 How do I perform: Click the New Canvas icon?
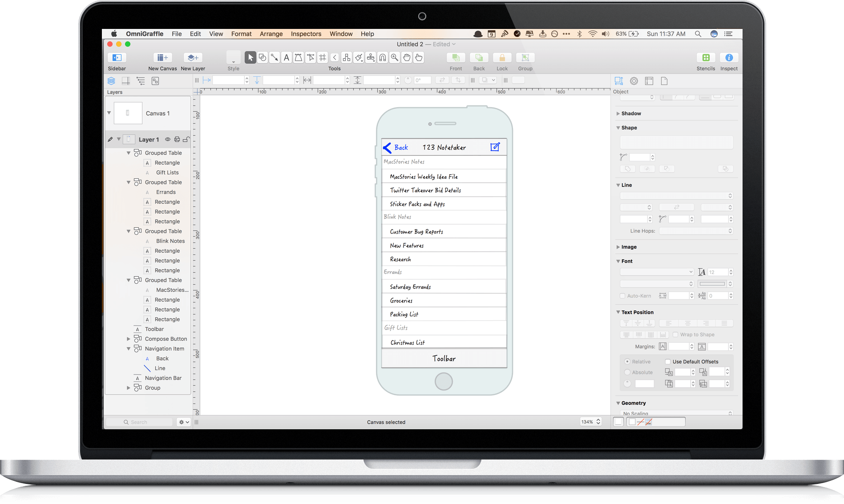pos(162,57)
